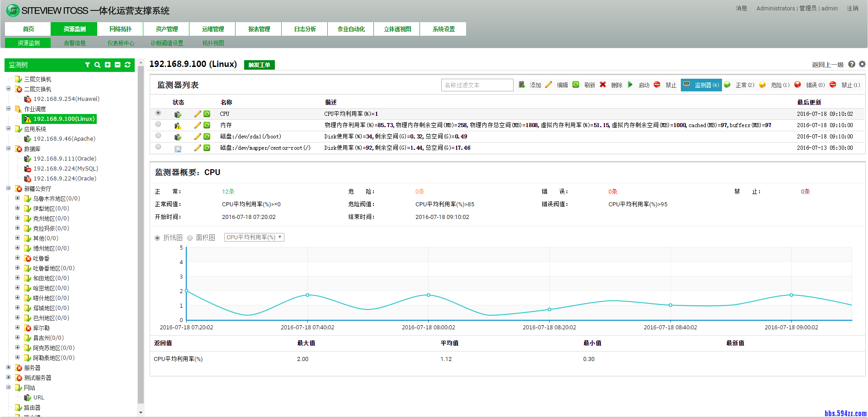Click the refresh icon in the monitor tree header
This screenshot has height=418, width=868.
tap(127, 65)
